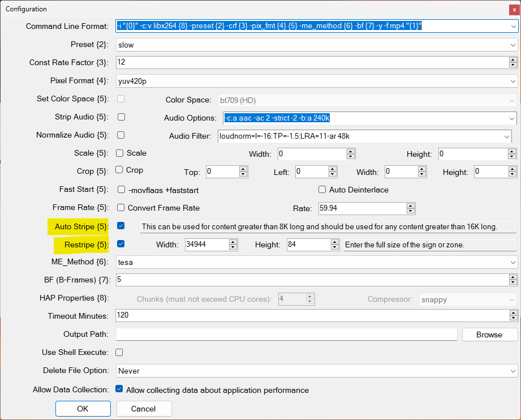Click the OK button
Image resolution: width=521 pixels, height=420 pixels.
(83, 409)
